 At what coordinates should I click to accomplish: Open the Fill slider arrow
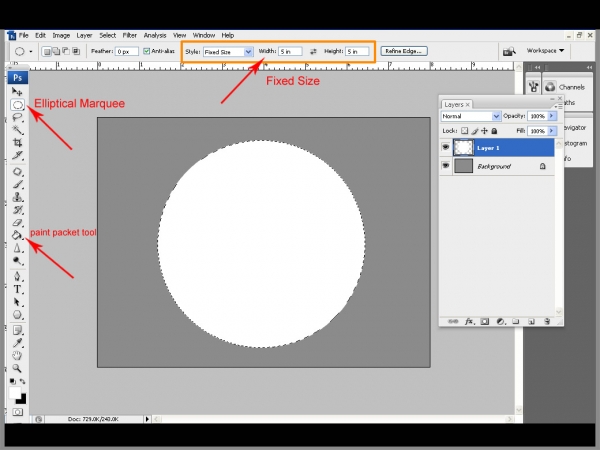coord(552,131)
